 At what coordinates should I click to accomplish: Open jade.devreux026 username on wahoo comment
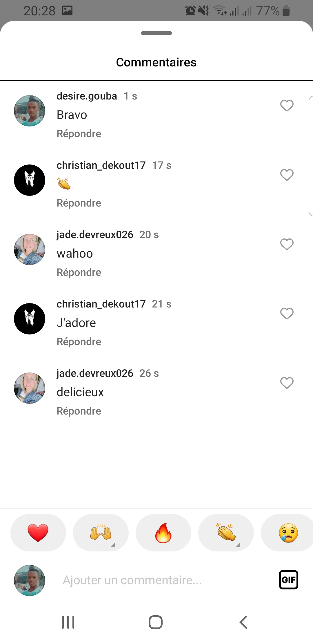tap(95, 235)
